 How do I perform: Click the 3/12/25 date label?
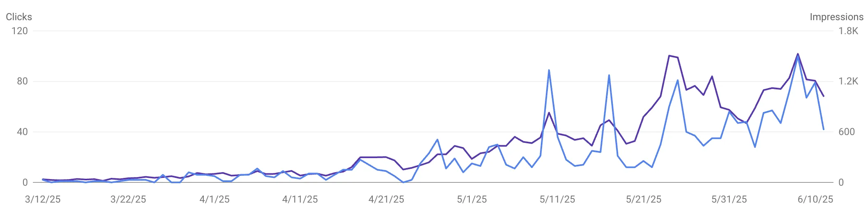pos(43,199)
